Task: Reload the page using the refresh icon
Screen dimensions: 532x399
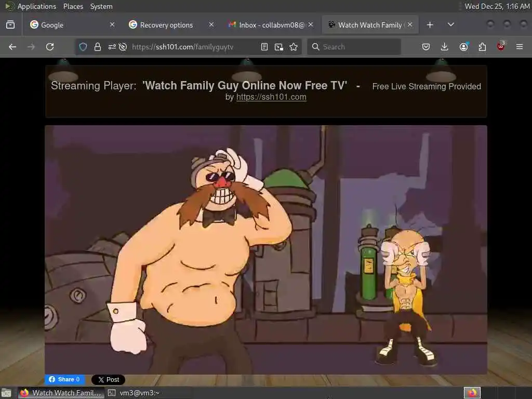Action: tap(50, 47)
